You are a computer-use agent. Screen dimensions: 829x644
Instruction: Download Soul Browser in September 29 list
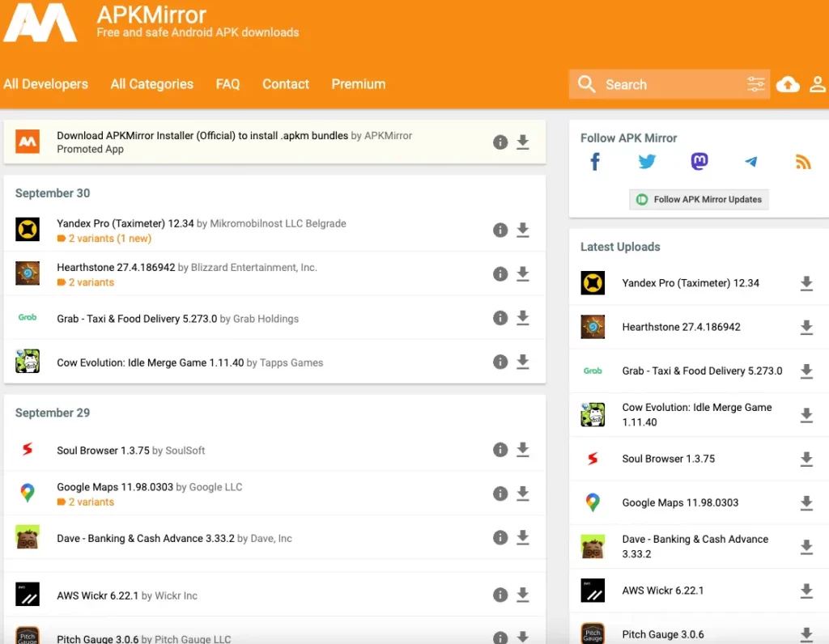[523, 450]
